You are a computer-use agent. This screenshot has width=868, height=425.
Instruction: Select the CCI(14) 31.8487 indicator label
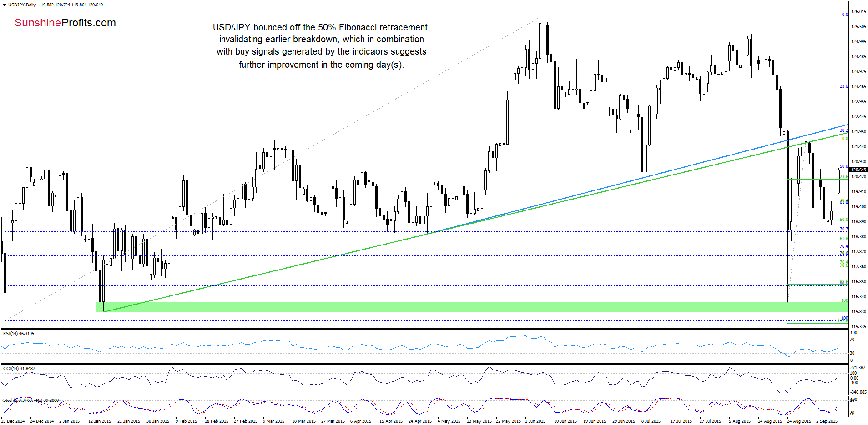(19, 369)
